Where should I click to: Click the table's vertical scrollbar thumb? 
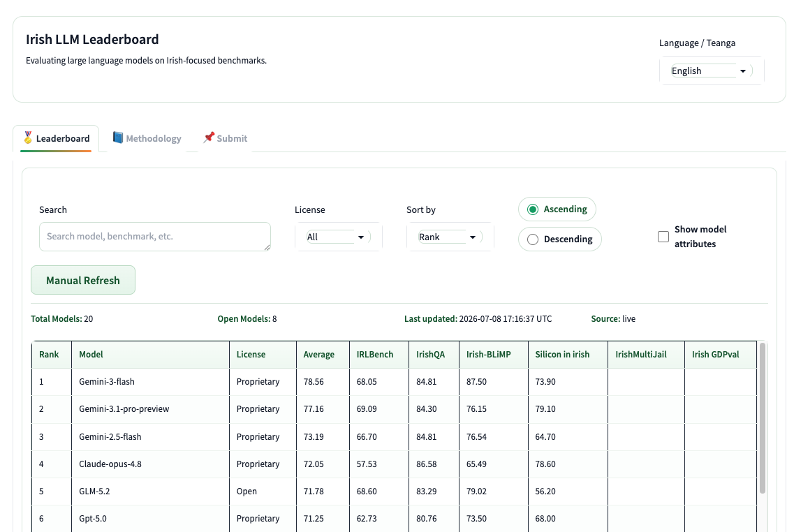coord(763,418)
